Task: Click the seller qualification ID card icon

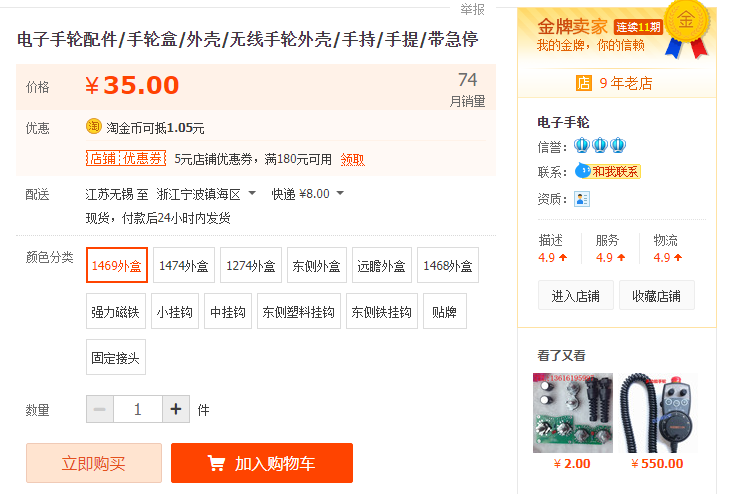Action: click(582, 199)
